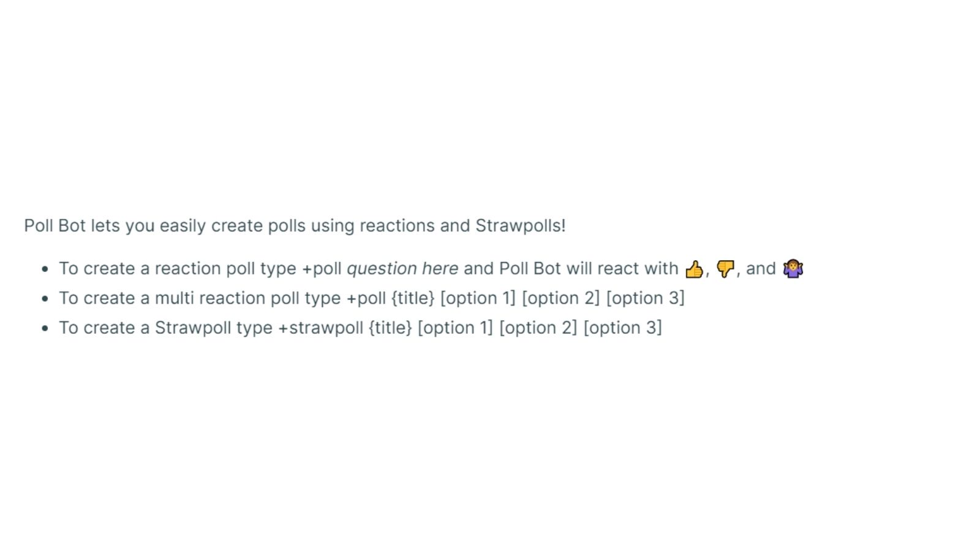Click the word "Strawpolls!" in the intro
Image resolution: width=980 pixels, height=551 pixels.
pyautogui.click(x=521, y=226)
